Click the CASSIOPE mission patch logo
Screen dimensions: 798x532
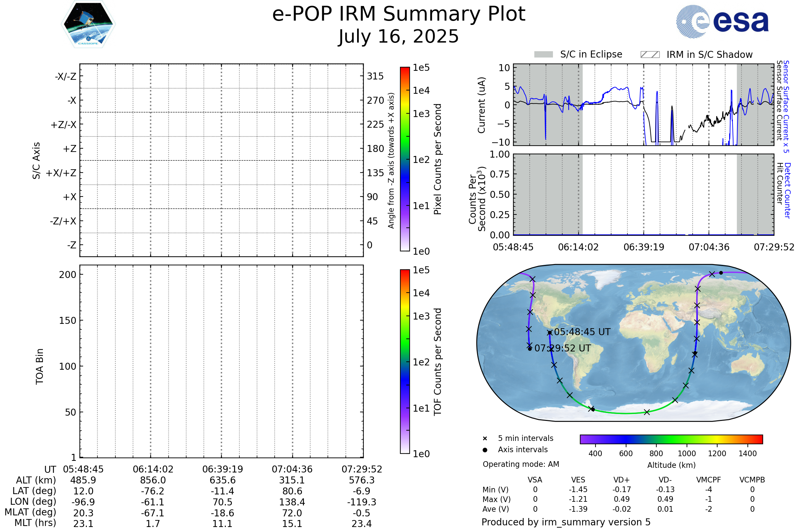point(88,24)
